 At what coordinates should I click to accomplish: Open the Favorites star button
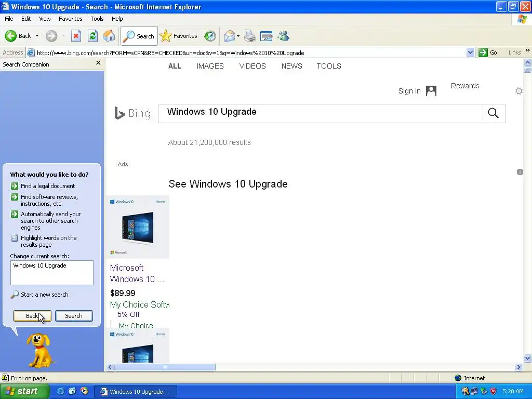(179, 36)
